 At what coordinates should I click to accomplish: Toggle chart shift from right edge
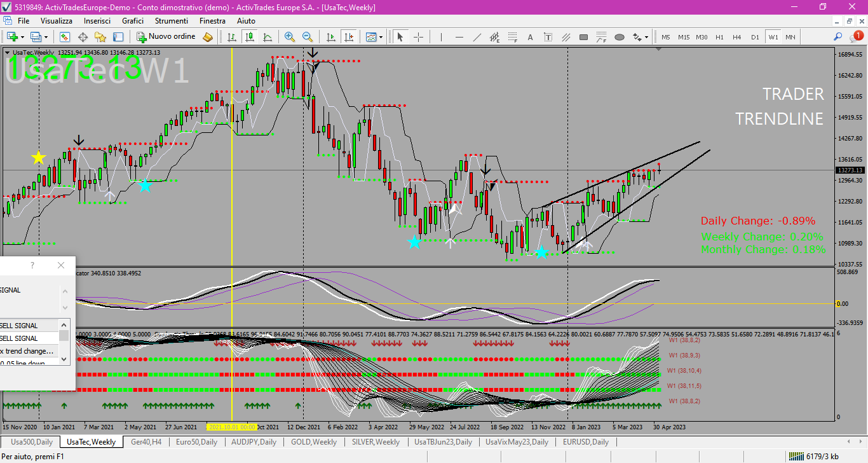(348, 37)
